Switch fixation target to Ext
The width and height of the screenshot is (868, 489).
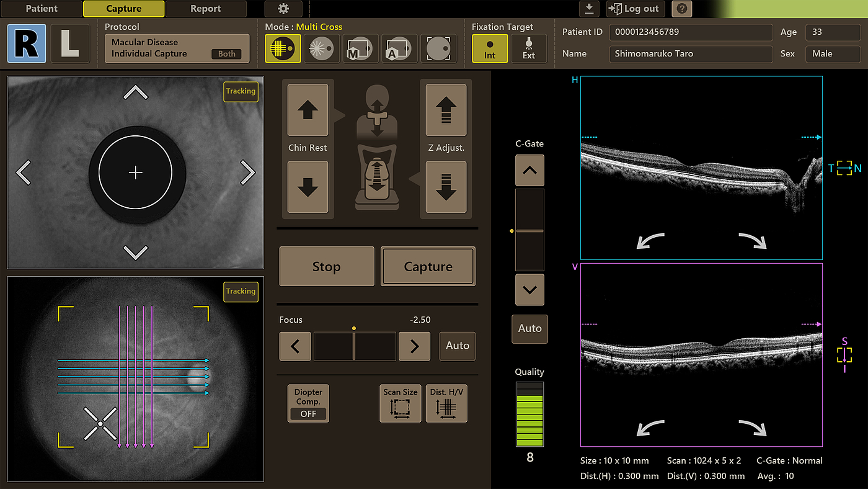click(529, 48)
